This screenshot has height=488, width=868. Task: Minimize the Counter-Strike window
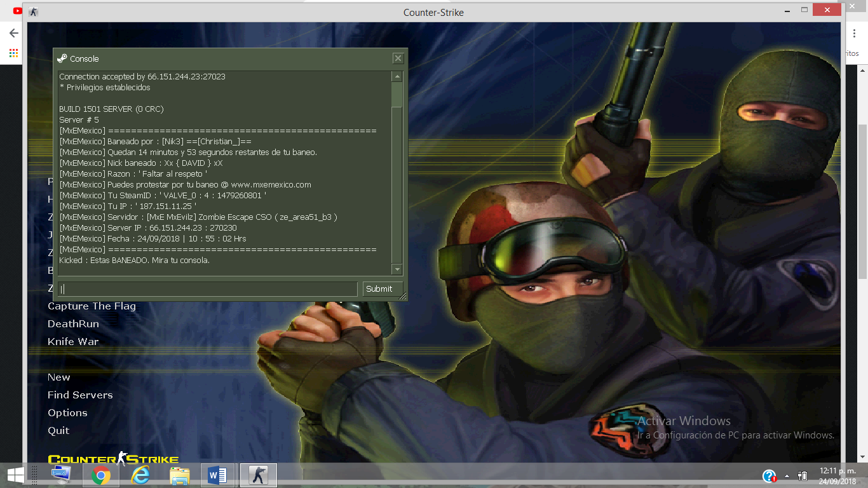coord(787,10)
